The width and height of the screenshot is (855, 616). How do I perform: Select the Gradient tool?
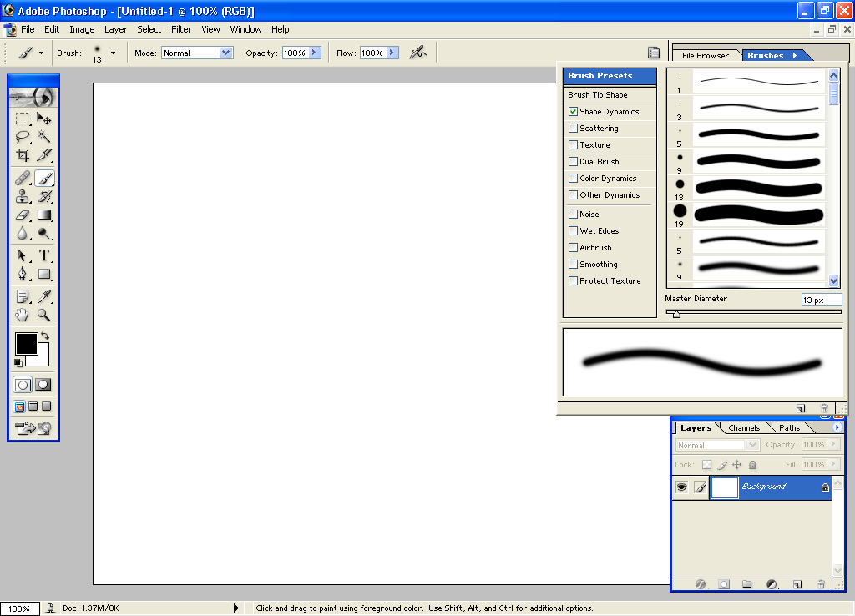point(44,215)
